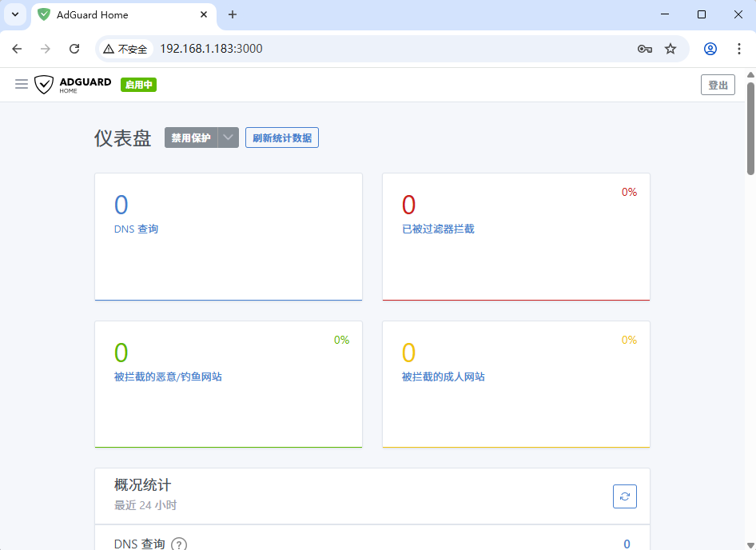Bookmark this page with the star icon
Image resolution: width=756 pixels, height=550 pixels.
670,49
